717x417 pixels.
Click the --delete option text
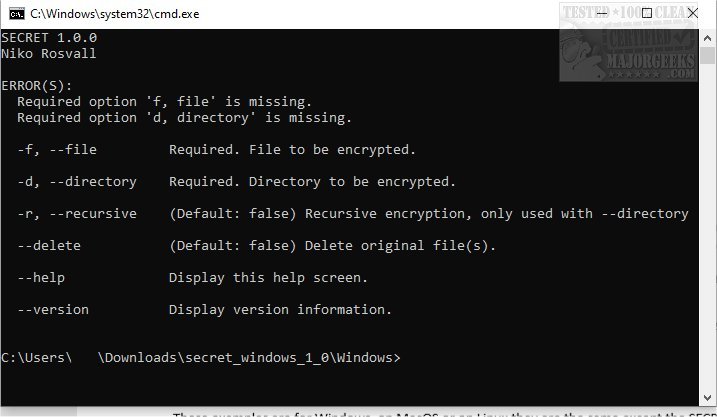(x=49, y=246)
